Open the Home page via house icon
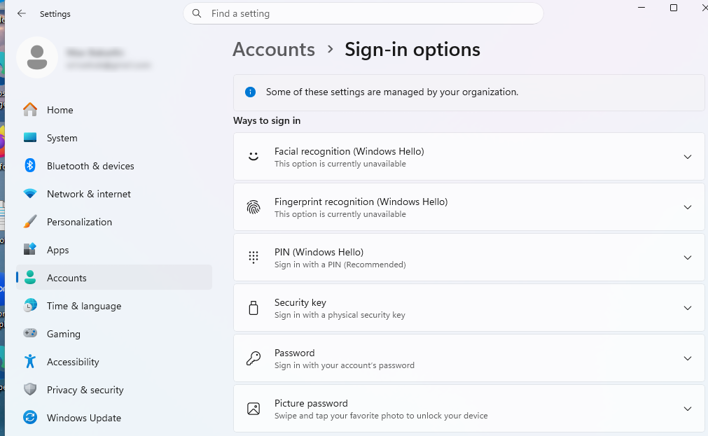Screen dimensions: 708x436 [30, 110]
